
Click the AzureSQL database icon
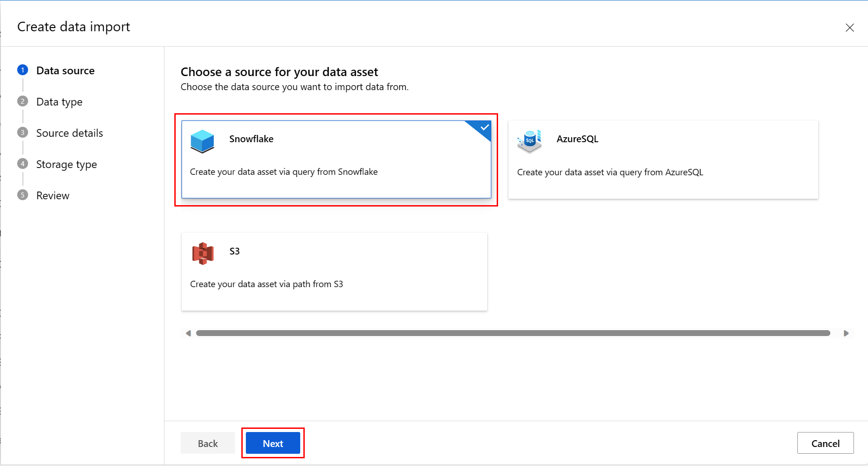click(529, 141)
